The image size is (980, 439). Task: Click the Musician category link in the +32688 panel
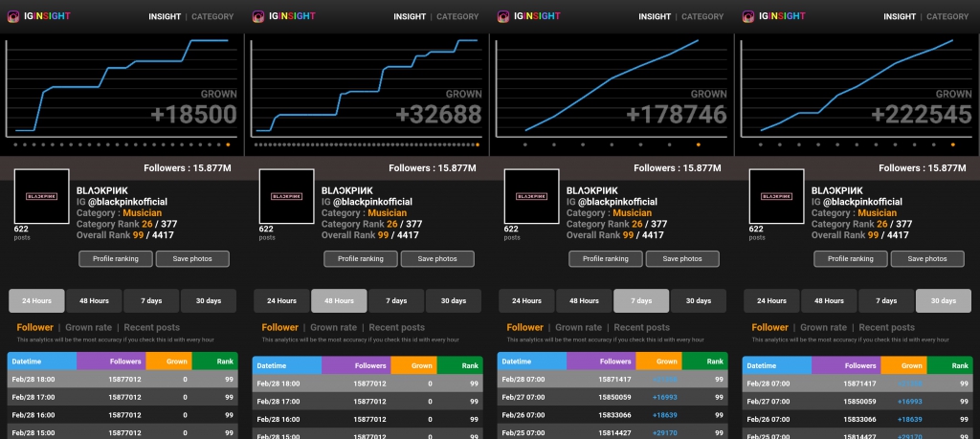tap(388, 213)
